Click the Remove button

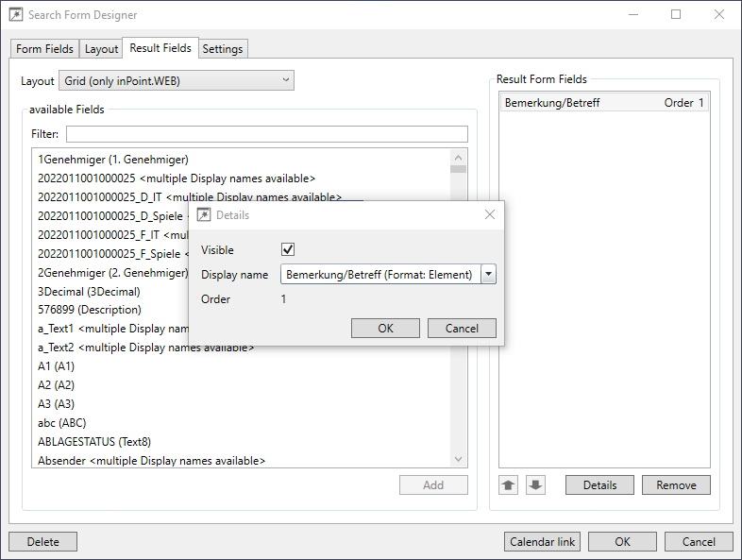pos(676,485)
